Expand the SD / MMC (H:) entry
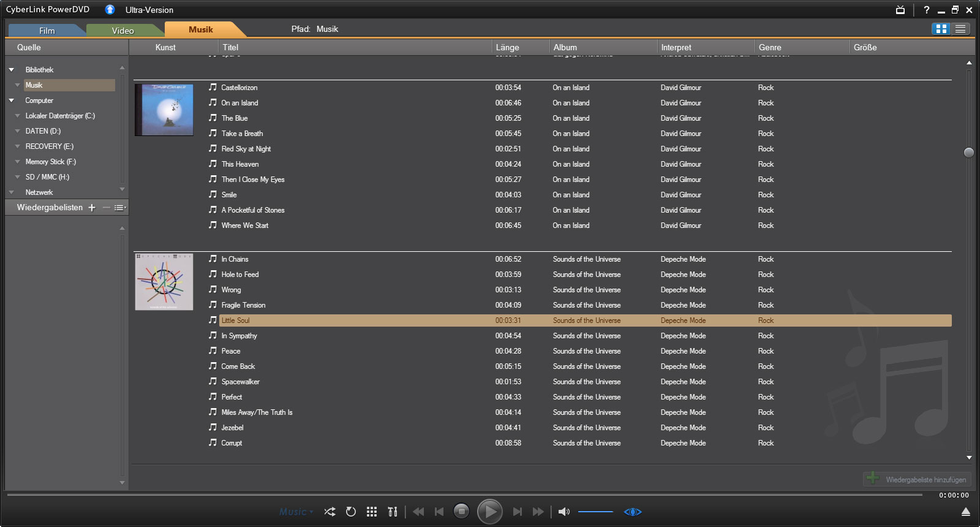The width and height of the screenshot is (980, 527). click(17, 177)
